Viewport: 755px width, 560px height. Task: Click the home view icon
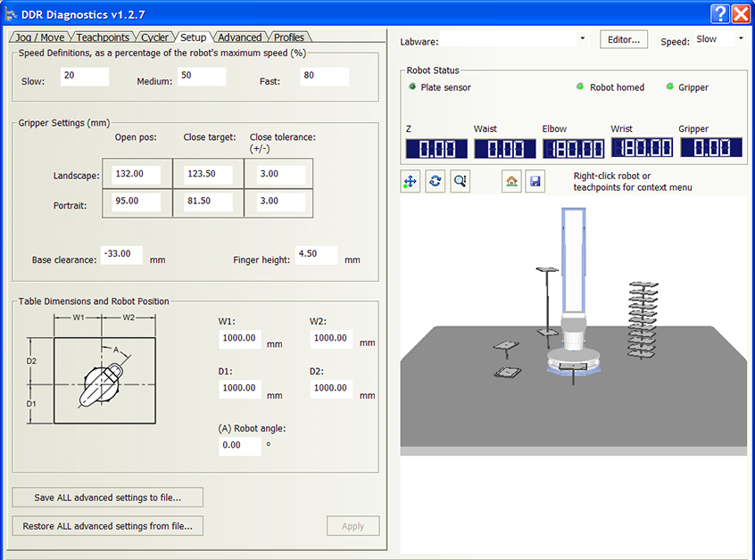pyautogui.click(x=511, y=181)
